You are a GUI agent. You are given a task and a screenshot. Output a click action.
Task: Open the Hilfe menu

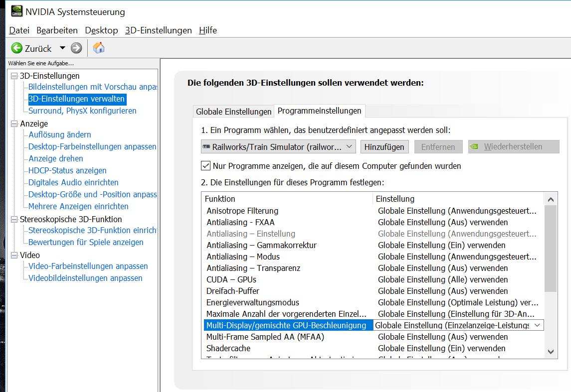tap(207, 30)
